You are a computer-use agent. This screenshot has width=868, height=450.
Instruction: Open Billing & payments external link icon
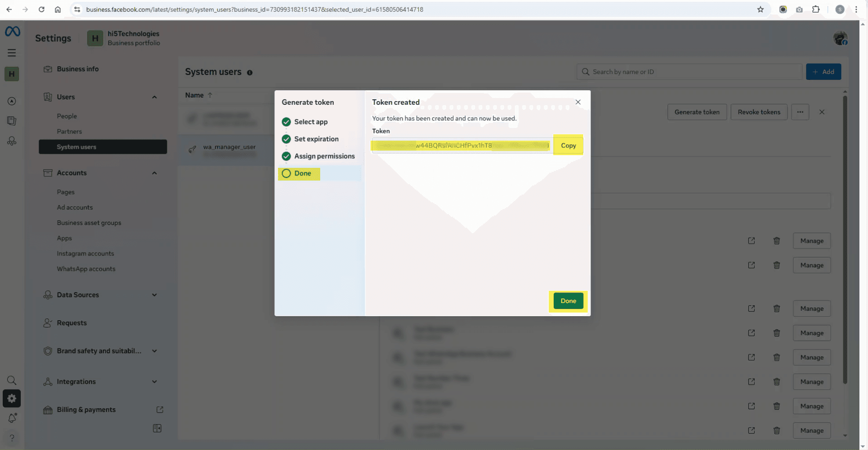tap(160, 410)
